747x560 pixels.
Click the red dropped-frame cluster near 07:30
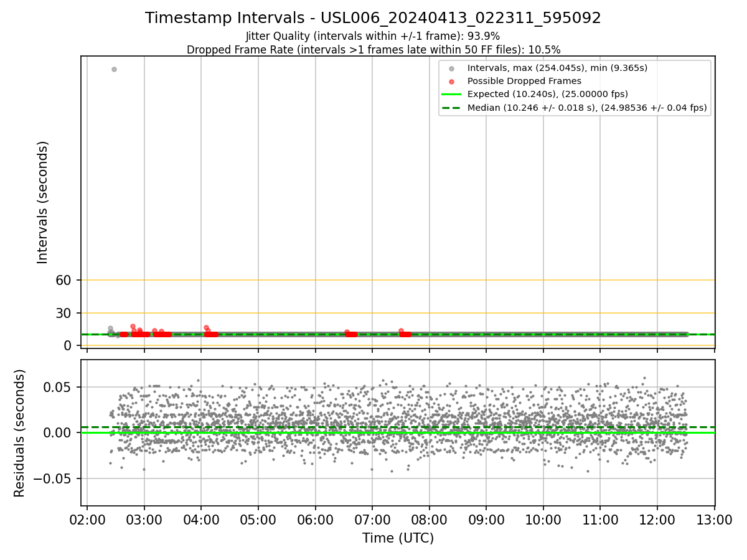click(405, 333)
